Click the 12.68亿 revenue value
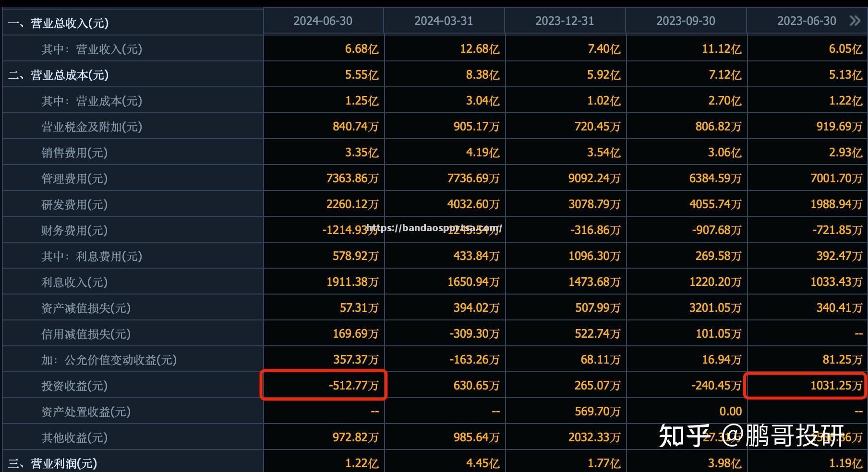 479,49
